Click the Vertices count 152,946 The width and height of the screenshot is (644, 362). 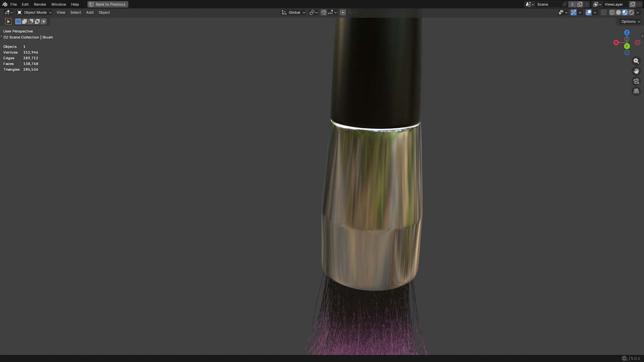pyautogui.click(x=31, y=52)
